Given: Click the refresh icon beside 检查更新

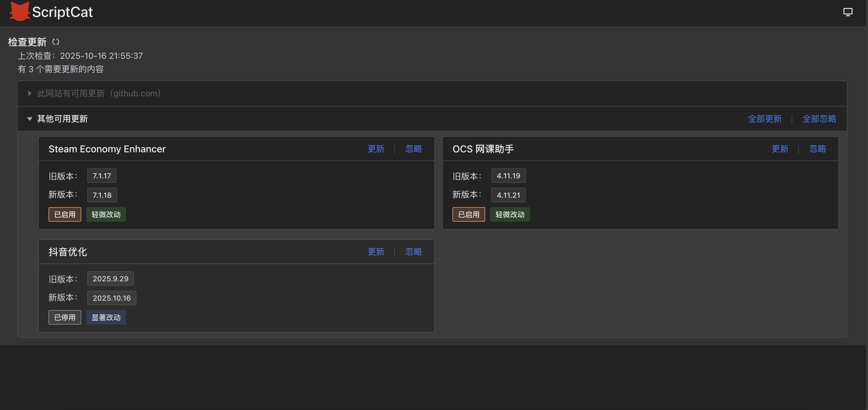Looking at the screenshot, I should click(x=56, y=42).
